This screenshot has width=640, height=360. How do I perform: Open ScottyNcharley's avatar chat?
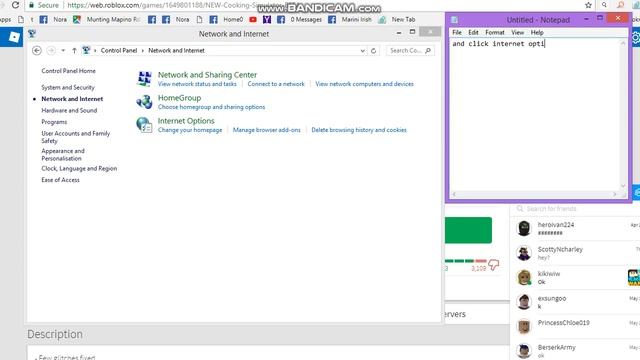(x=524, y=253)
